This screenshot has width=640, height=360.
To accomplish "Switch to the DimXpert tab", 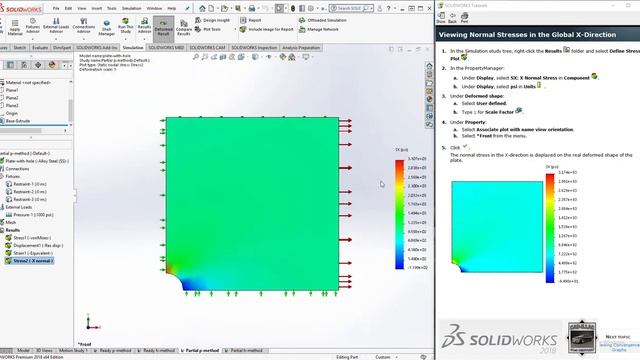I will pyautogui.click(x=62, y=48).
